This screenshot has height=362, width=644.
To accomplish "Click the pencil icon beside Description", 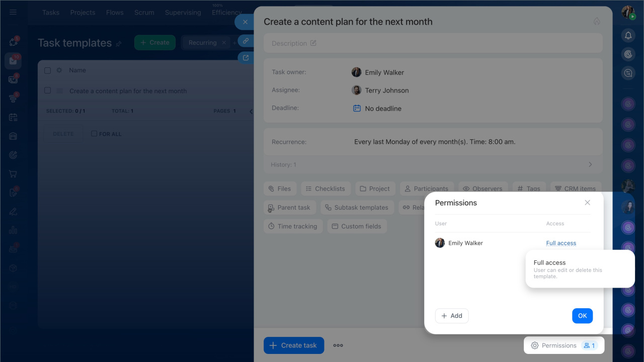I will click(313, 43).
